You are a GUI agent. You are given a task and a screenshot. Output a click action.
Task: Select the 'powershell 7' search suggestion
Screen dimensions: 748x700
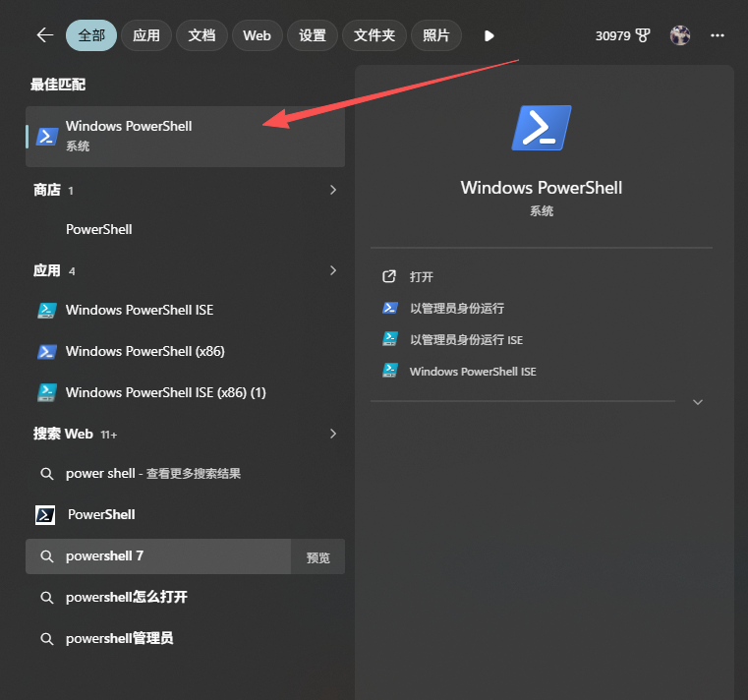click(x=158, y=556)
